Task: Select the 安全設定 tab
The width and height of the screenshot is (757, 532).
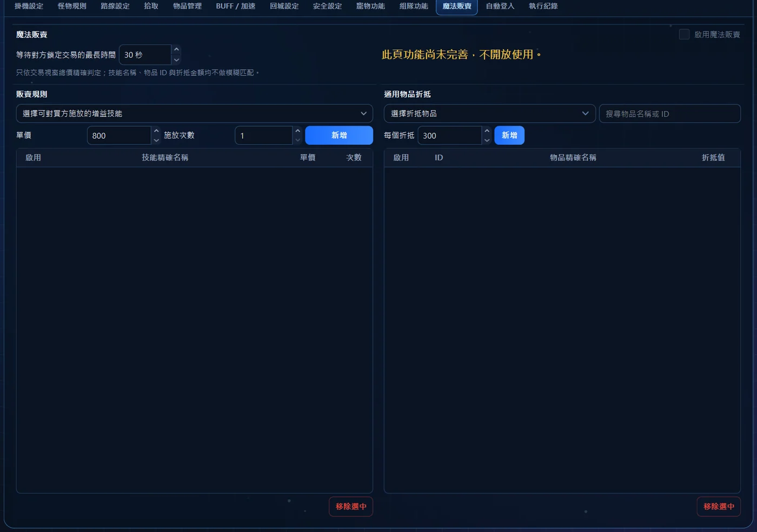Action: (328, 6)
